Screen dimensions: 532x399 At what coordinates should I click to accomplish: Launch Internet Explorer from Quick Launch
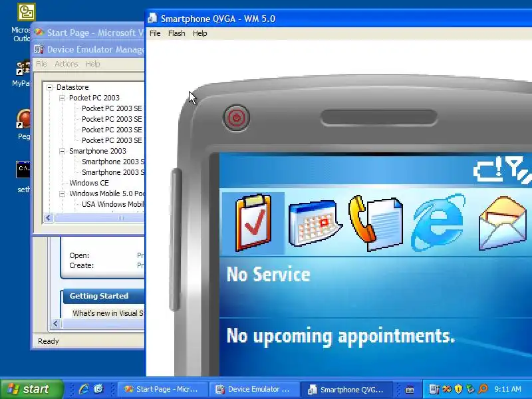coord(84,389)
